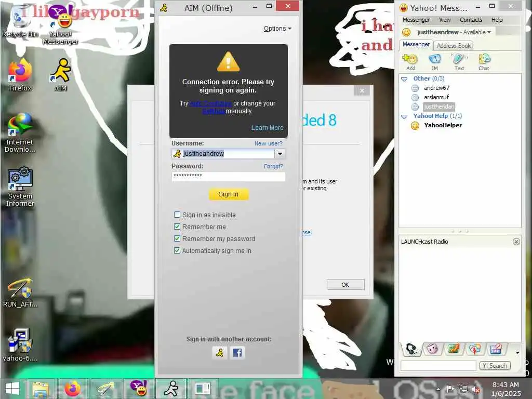Click OK in the background dialog
532x399 pixels.
pyautogui.click(x=345, y=285)
